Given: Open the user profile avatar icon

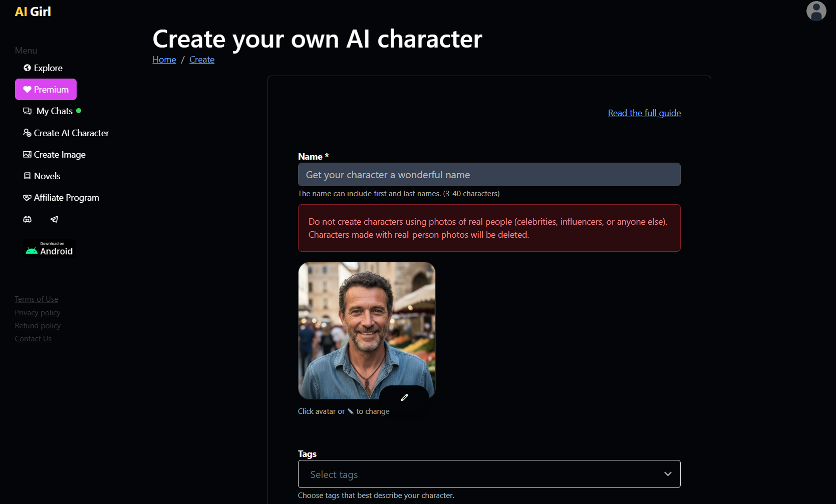Looking at the screenshot, I should point(816,11).
